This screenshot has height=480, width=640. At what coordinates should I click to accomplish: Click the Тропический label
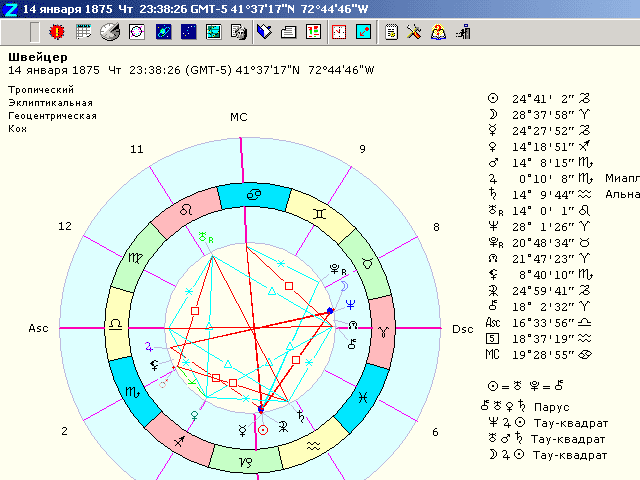[x=41, y=89]
